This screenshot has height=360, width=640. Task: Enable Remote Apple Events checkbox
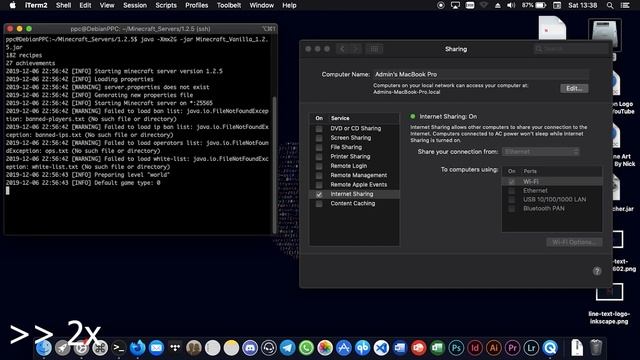[319, 185]
